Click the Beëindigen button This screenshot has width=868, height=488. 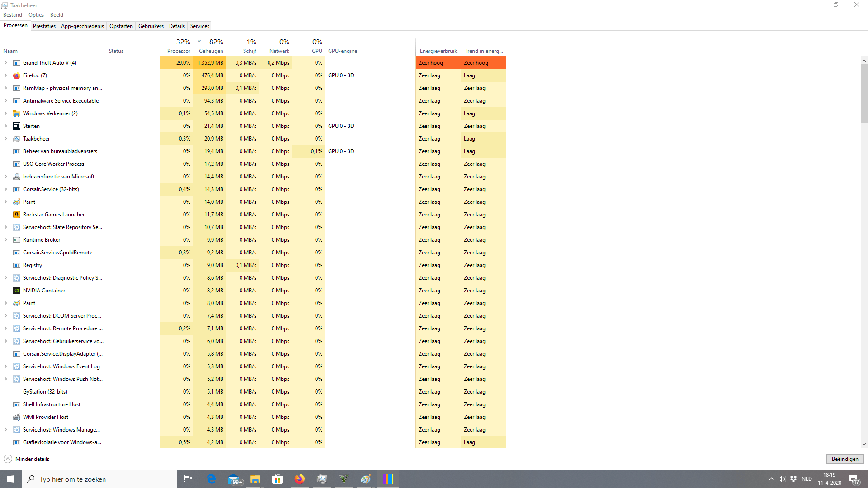[844, 459]
